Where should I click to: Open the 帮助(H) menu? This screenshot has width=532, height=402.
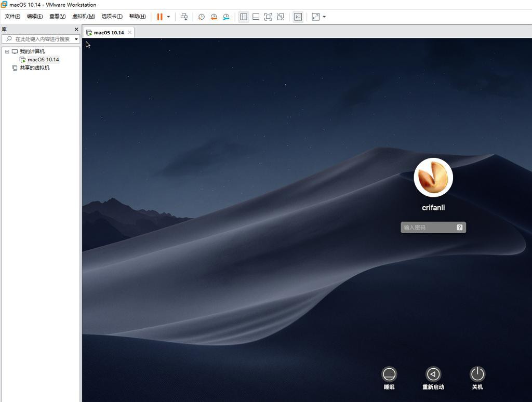(137, 16)
